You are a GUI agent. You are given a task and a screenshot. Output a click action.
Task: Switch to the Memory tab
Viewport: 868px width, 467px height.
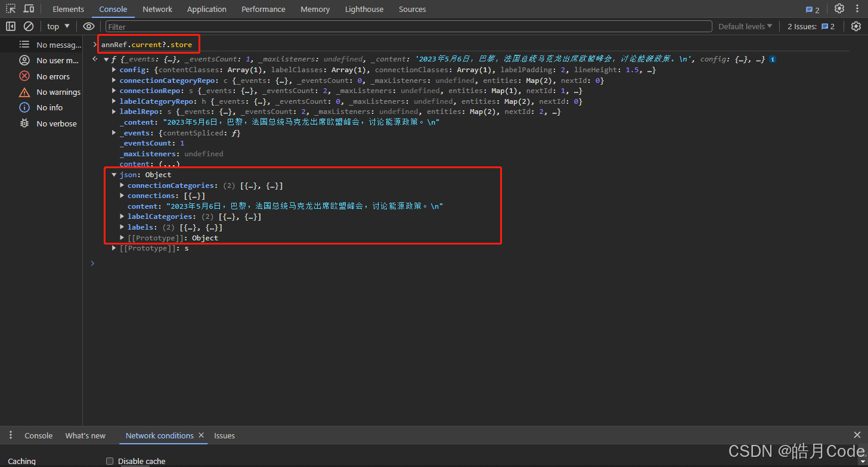pos(315,9)
